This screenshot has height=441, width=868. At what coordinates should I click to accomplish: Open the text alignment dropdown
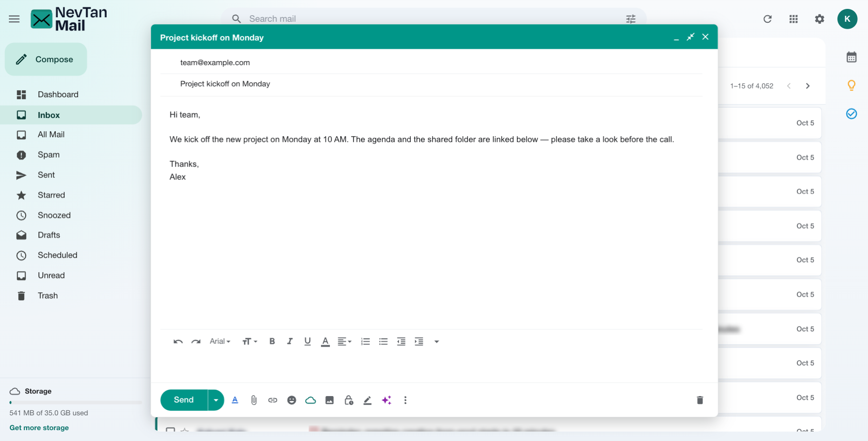pyautogui.click(x=344, y=341)
